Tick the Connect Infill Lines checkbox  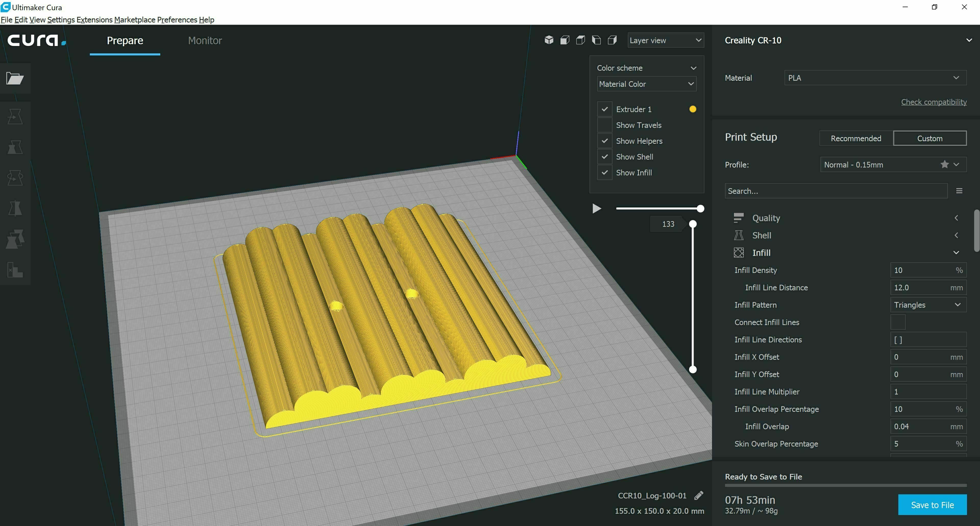pyautogui.click(x=898, y=322)
